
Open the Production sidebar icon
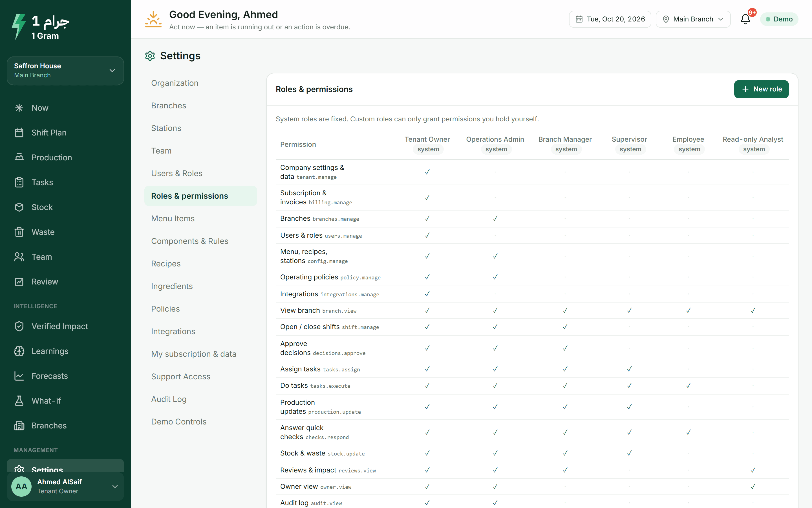click(19, 157)
